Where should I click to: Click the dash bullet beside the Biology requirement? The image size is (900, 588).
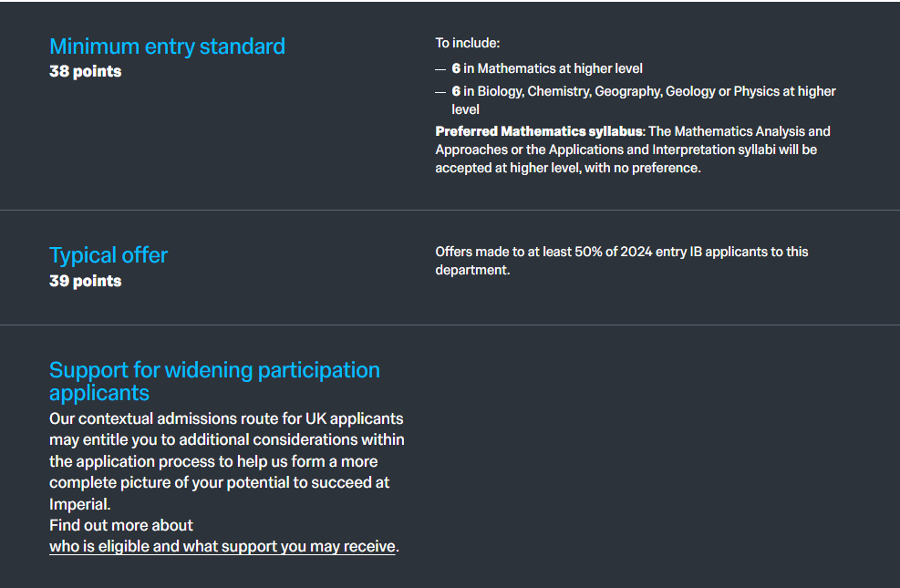tap(440, 91)
